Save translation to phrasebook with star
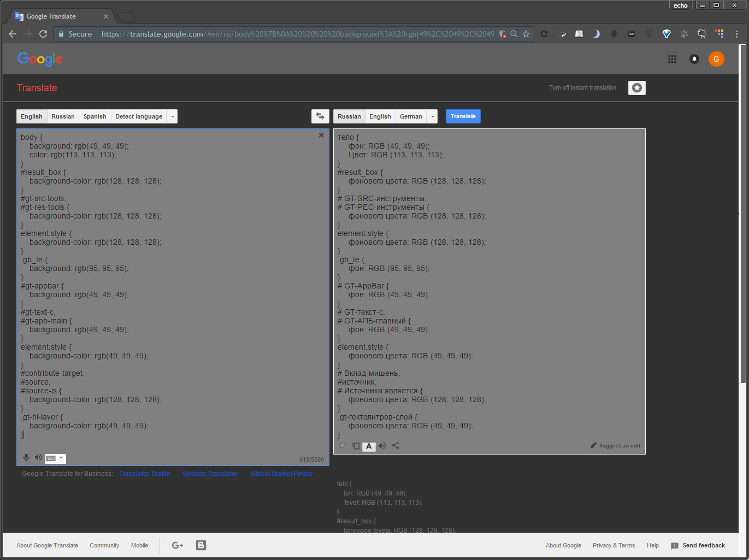 [x=343, y=446]
